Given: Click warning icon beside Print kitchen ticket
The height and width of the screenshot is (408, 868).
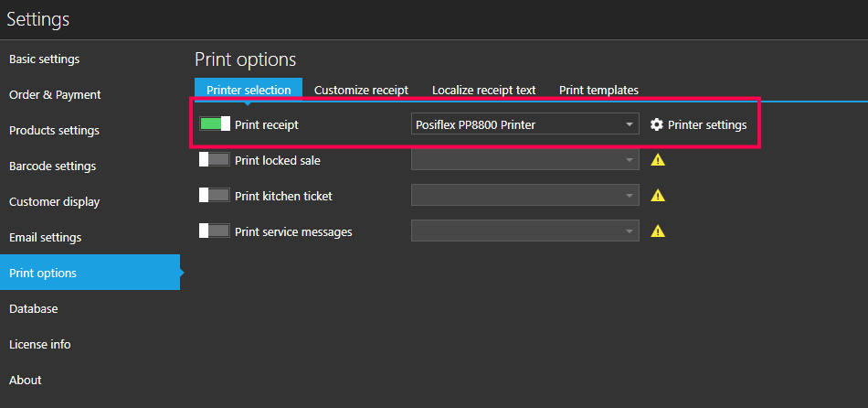Looking at the screenshot, I should pos(657,196).
